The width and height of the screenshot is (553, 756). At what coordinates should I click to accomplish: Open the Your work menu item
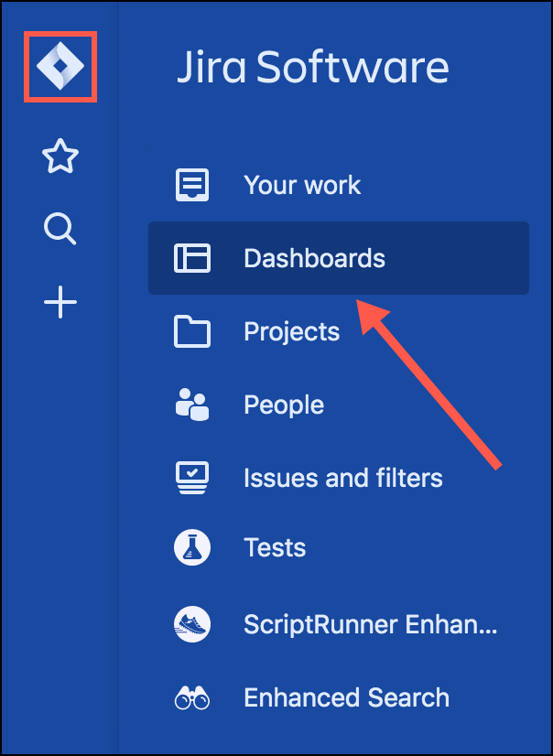(302, 185)
